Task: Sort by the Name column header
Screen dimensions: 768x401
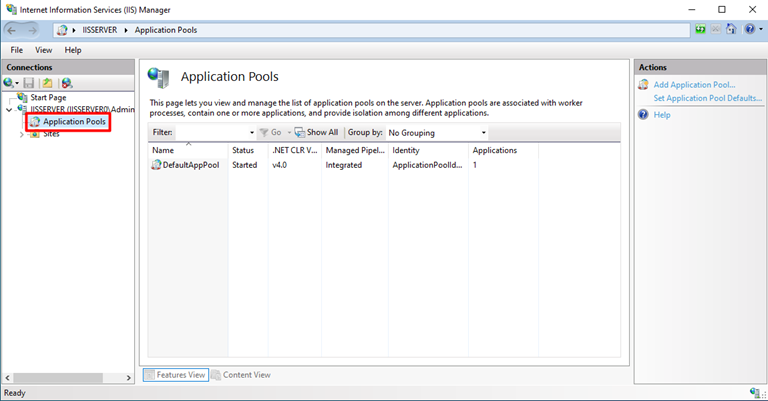Action: coord(188,150)
